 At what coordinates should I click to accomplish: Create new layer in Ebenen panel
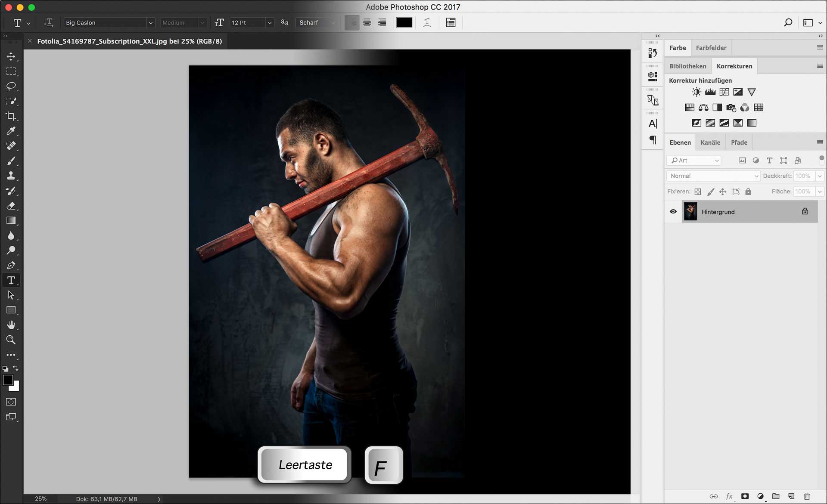791,496
